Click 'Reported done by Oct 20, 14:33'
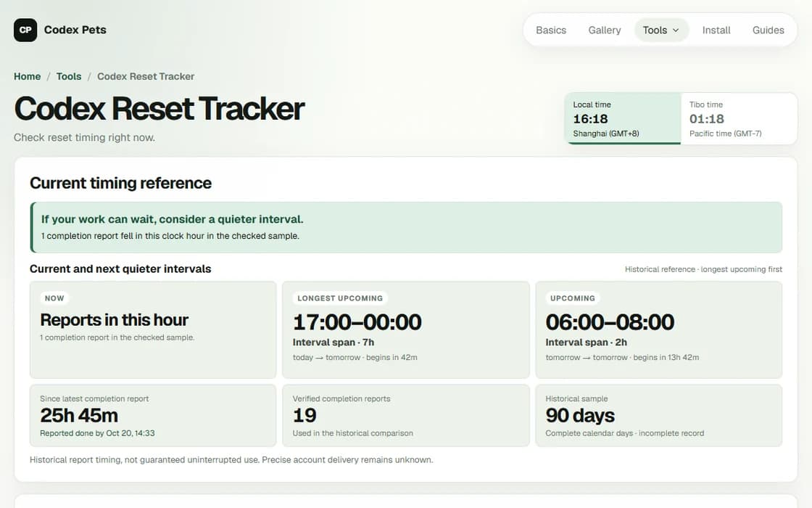 pyautogui.click(x=97, y=433)
